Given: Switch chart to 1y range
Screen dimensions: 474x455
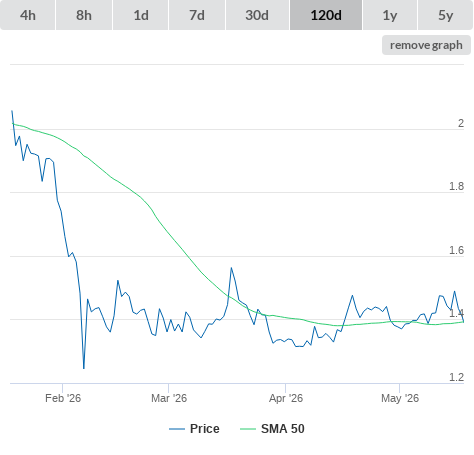Looking at the screenshot, I should click(x=390, y=15).
